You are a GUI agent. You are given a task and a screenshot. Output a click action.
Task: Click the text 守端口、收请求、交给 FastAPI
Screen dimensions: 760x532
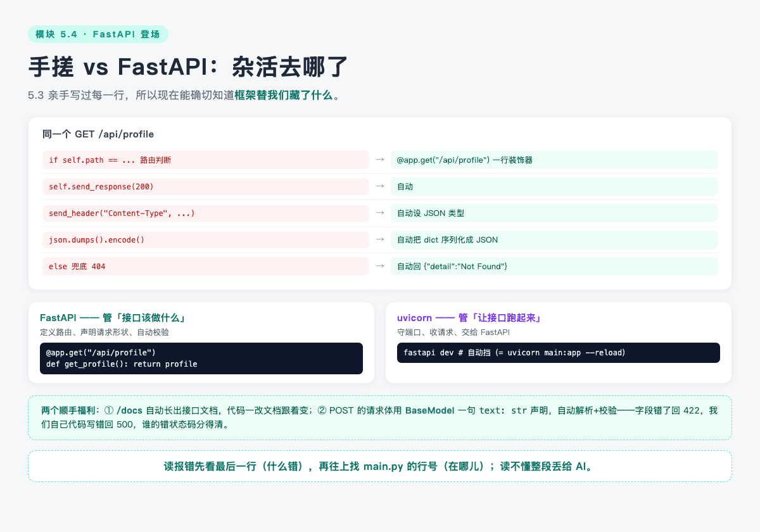click(453, 332)
